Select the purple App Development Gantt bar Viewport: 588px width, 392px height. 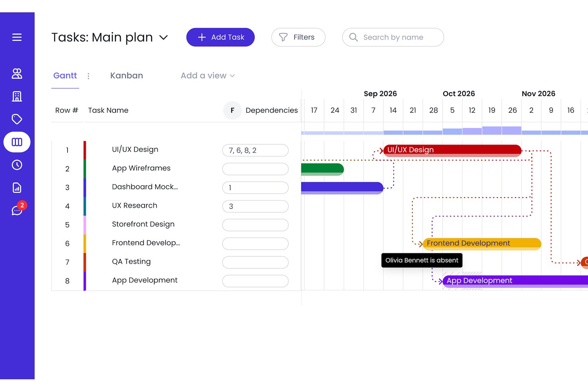pyautogui.click(x=515, y=281)
